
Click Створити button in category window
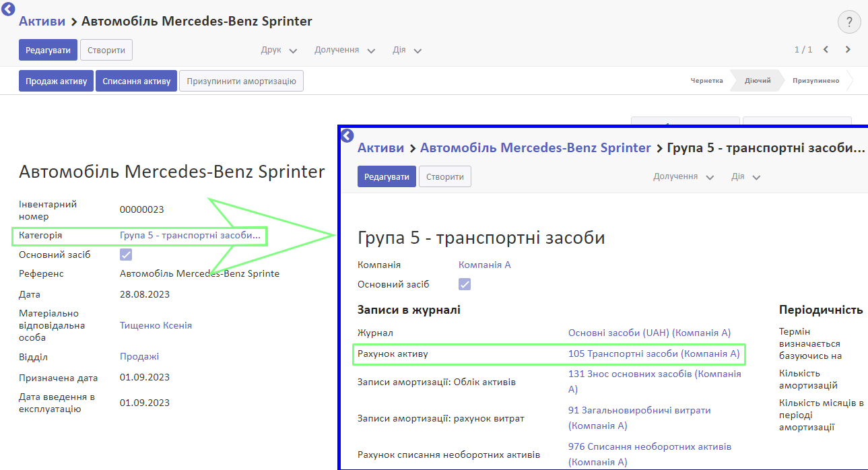445,177
